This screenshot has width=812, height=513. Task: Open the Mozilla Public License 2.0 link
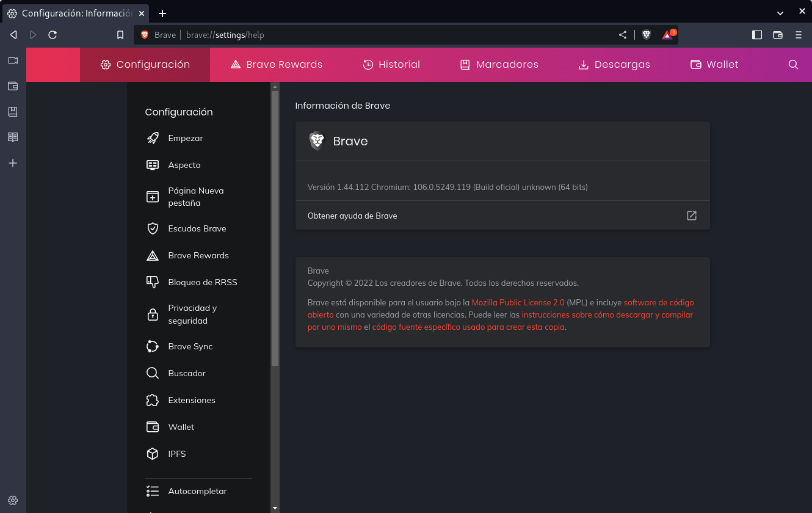pos(518,302)
